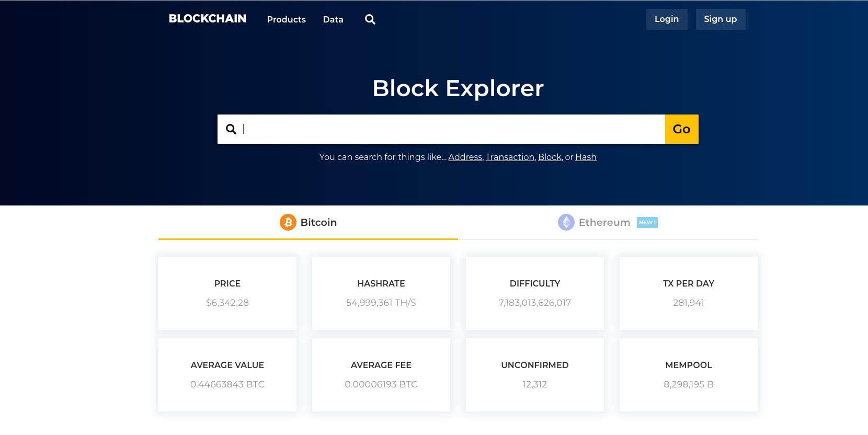
Task: Click the $6,342.28 price value
Action: point(227,303)
